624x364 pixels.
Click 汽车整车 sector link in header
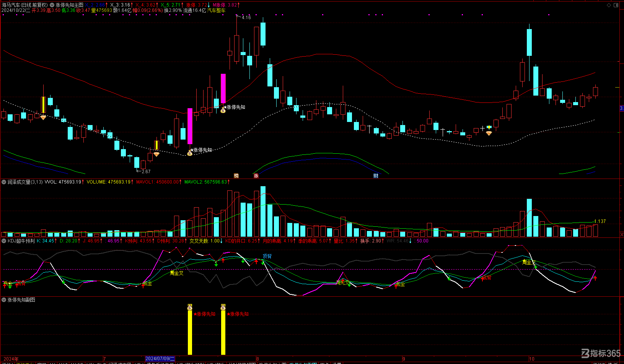coord(216,11)
